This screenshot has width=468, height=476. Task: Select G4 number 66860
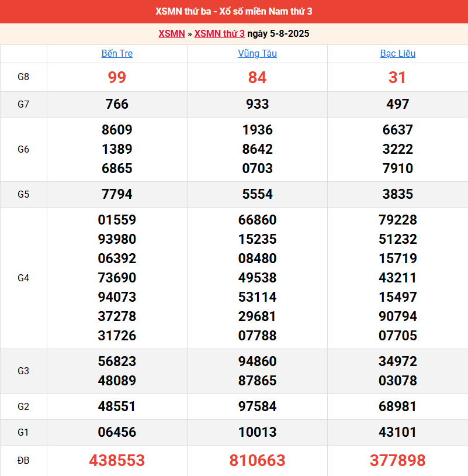click(257, 220)
